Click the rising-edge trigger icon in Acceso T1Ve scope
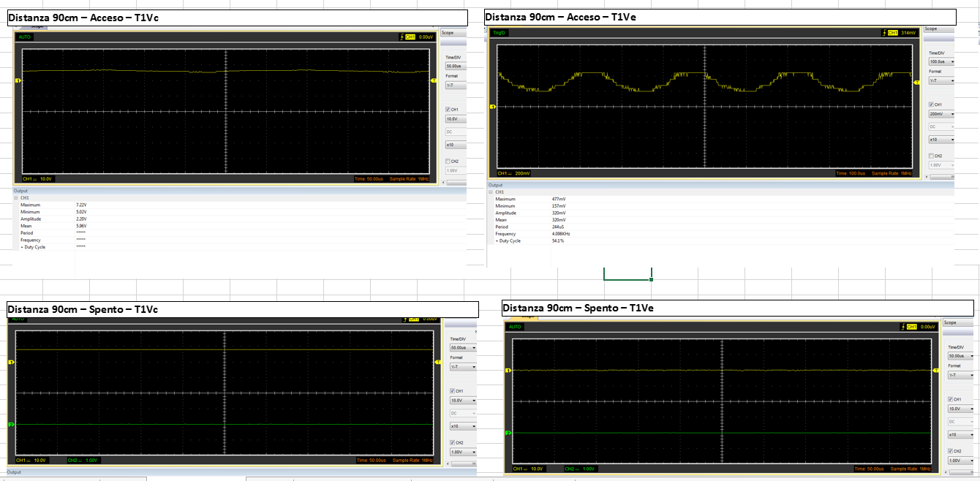Viewport: 980px width, 481px height. coord(883,33)
